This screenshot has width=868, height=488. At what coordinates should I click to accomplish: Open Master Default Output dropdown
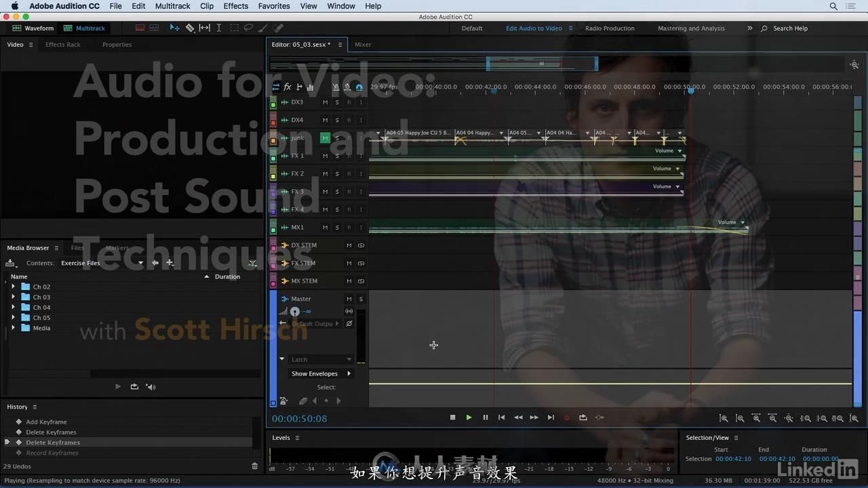(315, 324)
